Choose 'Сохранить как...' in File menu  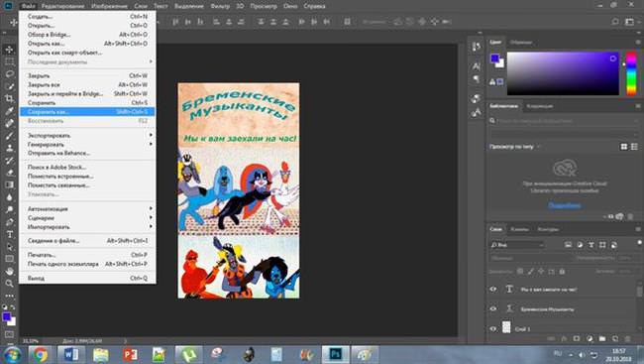(x=87, y=111)
